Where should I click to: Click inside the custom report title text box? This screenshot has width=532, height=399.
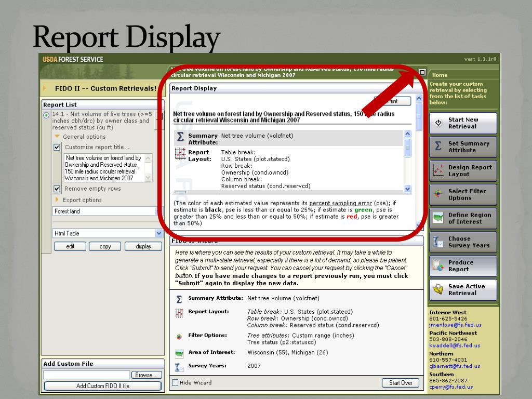pyautogui.click(x=104, y=168)
